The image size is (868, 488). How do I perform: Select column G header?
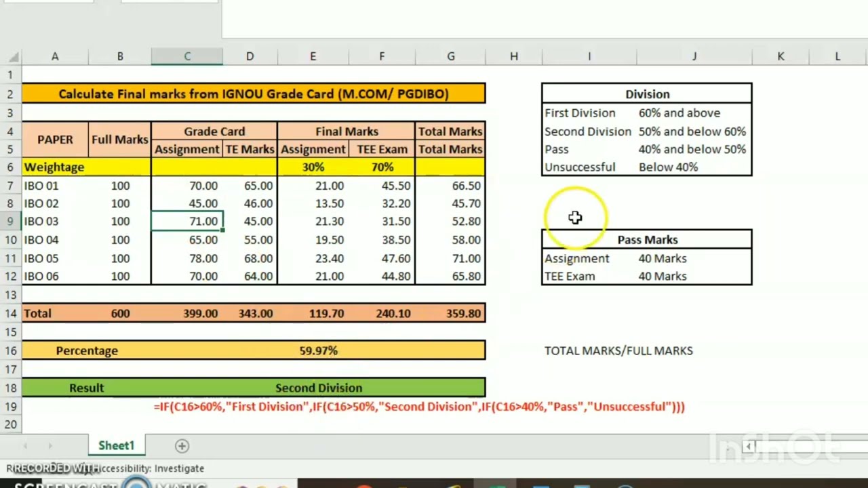(451, 57)
